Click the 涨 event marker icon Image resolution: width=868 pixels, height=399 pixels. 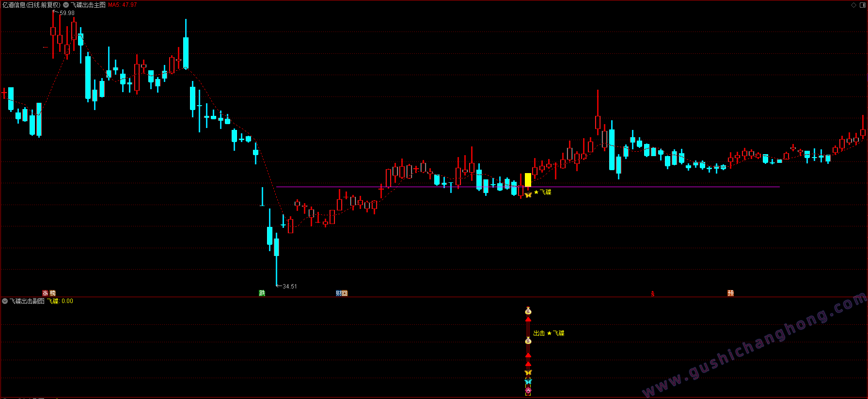pyautogui.click(x=46, y=293)
